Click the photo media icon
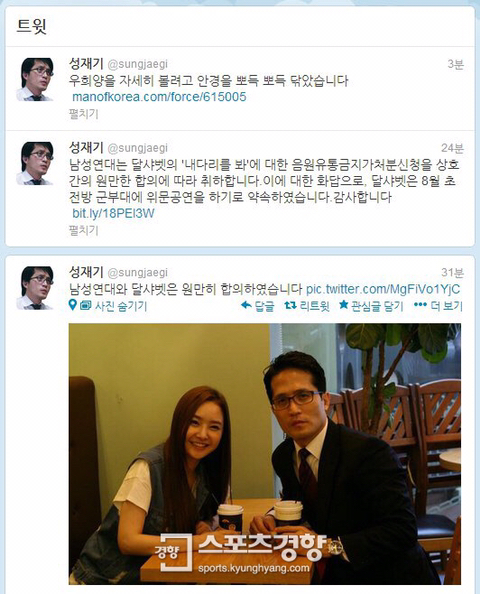Image resolution: width=480 pixels, height=594 pixels. click(x=85, y=305)
